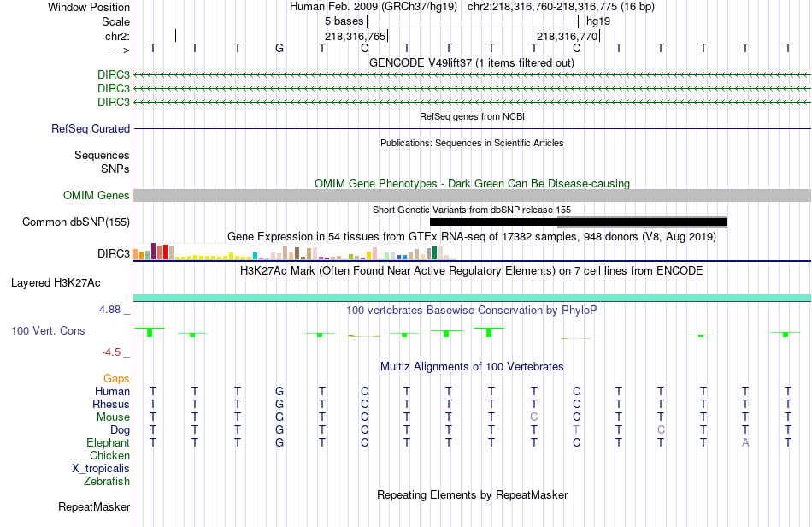Select the Zebrafish alignment row label
This screenshot has height=527, width=812.
(107, 481)
